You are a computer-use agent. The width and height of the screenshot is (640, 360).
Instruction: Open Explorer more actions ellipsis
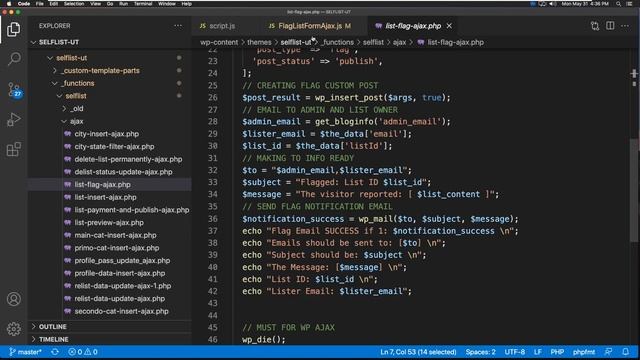point(178,26)
